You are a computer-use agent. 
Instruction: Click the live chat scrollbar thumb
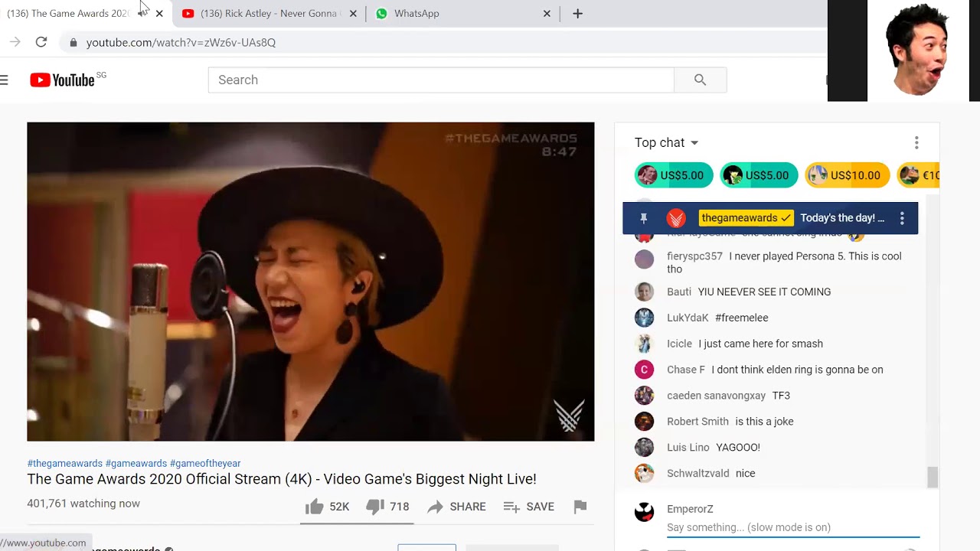click(x=933, y=478)
